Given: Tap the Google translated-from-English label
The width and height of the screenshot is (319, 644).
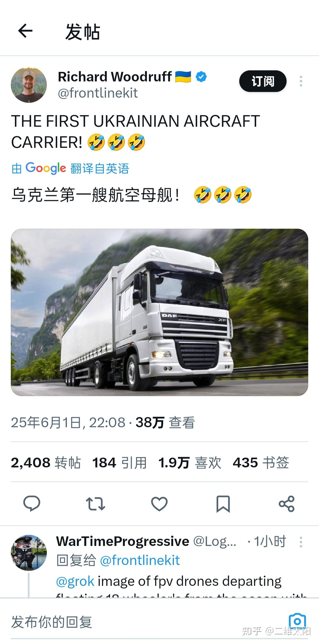Looking at the screenshot, I should (x=70, y=168).
